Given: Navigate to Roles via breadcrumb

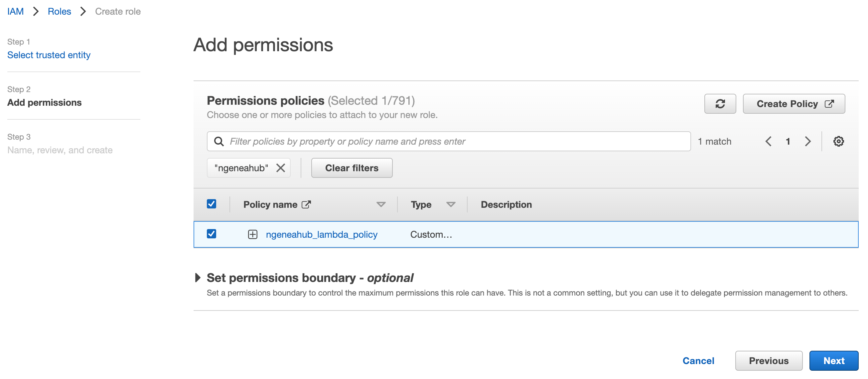Looking at the screenshot, I should [59, 11].
